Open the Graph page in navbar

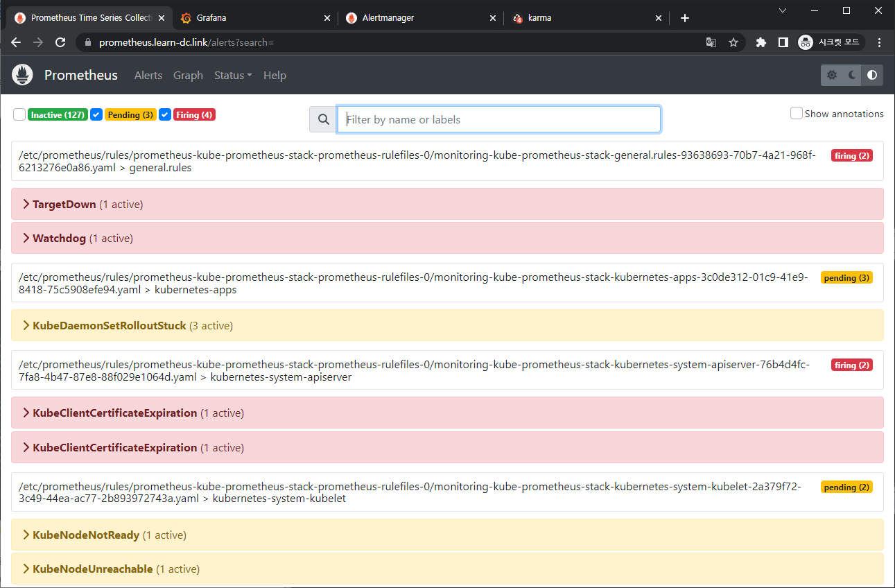(188, 75)
